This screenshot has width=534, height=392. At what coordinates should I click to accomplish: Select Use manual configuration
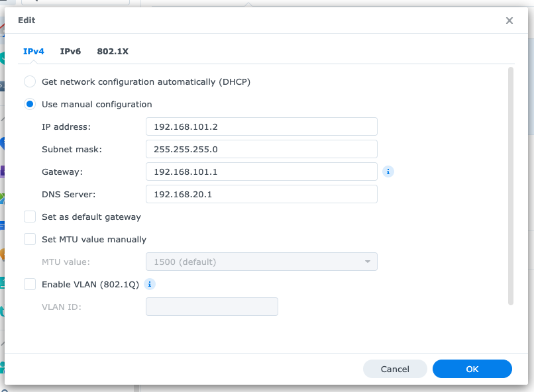[29, 104]
